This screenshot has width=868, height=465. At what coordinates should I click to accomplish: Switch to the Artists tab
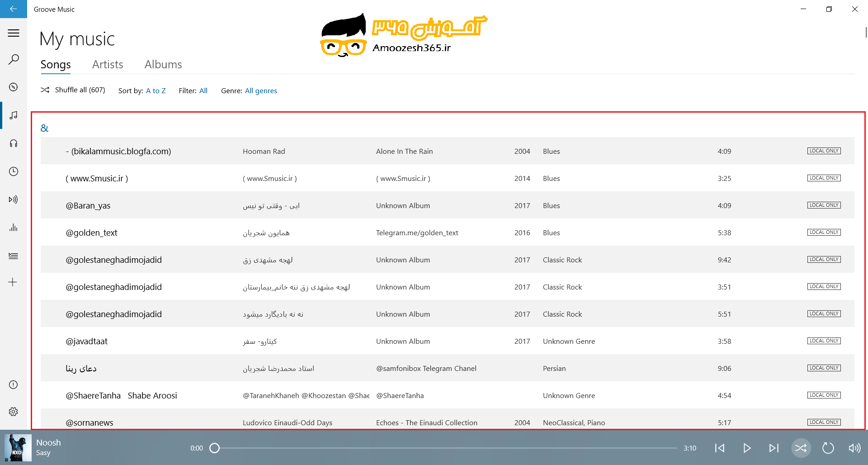pyautogui.click(x=108, y=64)
